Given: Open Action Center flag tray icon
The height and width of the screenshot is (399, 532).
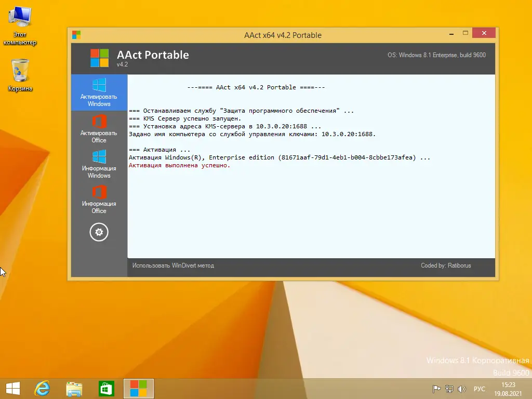Looking at the screenshot, I should (436, 389).
